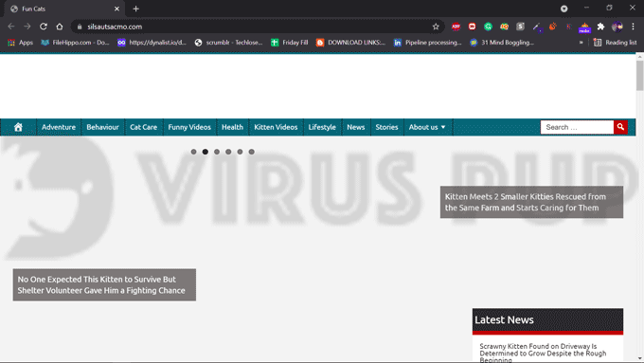Image resolution: width=644 pixels, height=363 pixels.
Task: Open the News category
Action: [356, 127]
